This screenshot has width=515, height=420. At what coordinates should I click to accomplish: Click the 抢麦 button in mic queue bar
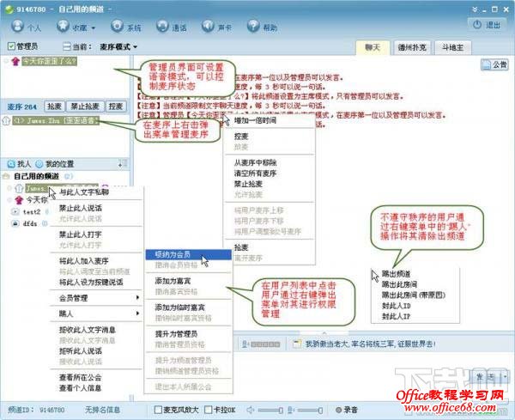click(x=54, y=107)
